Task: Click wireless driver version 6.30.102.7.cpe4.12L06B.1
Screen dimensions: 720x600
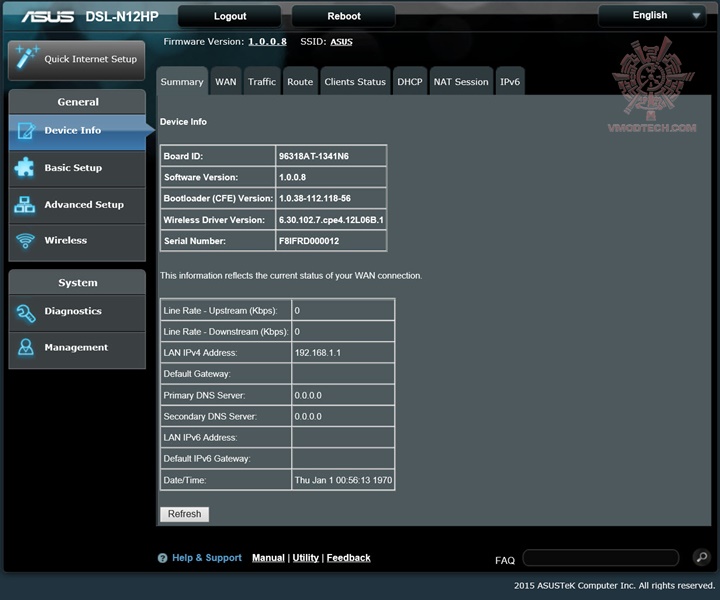Action: pyautogui.click(x=331, y=220)
